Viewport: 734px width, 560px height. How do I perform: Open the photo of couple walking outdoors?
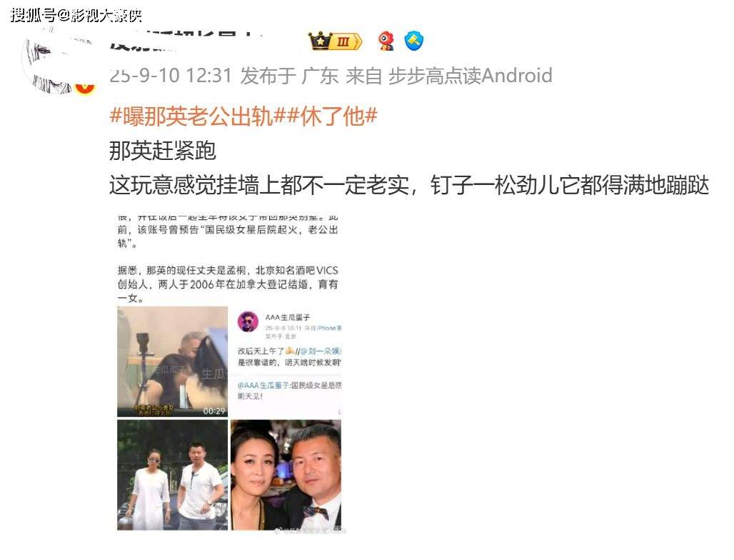(172, 475)
